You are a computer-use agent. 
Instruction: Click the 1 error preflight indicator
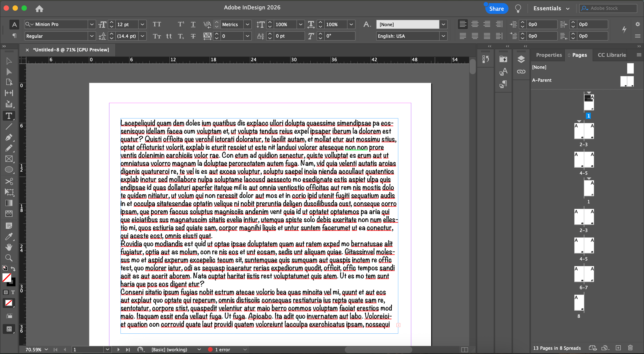222,350
